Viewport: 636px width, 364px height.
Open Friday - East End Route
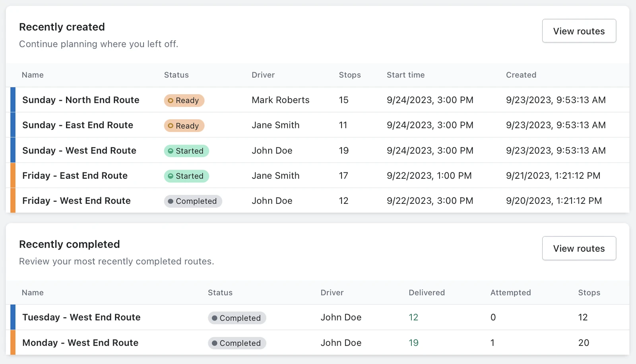point(75,176)
